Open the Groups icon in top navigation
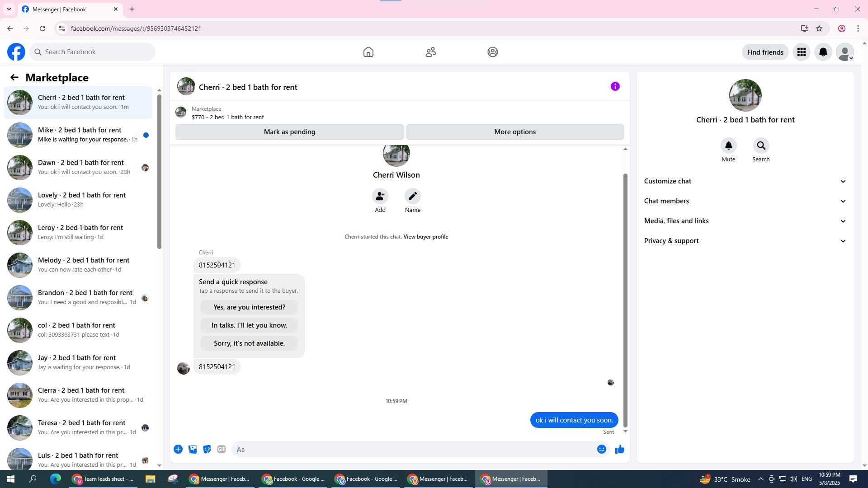This screenshot has height=488, width=868. click(493, 52)
